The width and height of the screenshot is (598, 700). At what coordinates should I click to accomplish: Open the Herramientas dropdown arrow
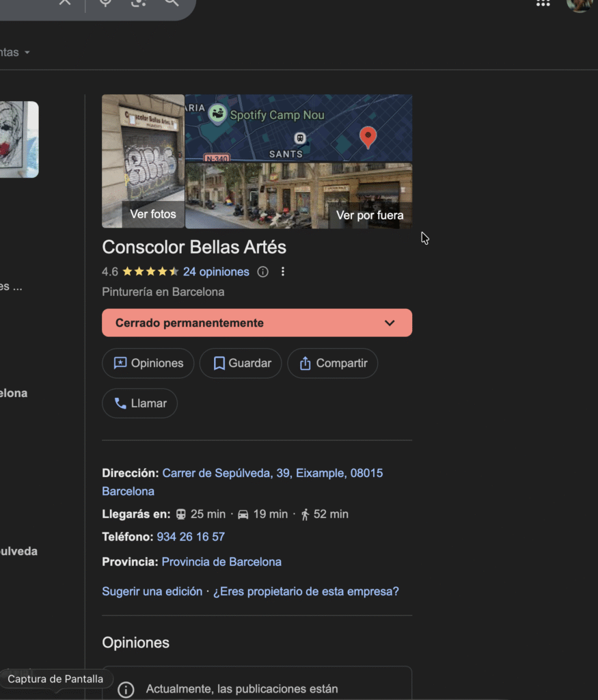[27, 53]
